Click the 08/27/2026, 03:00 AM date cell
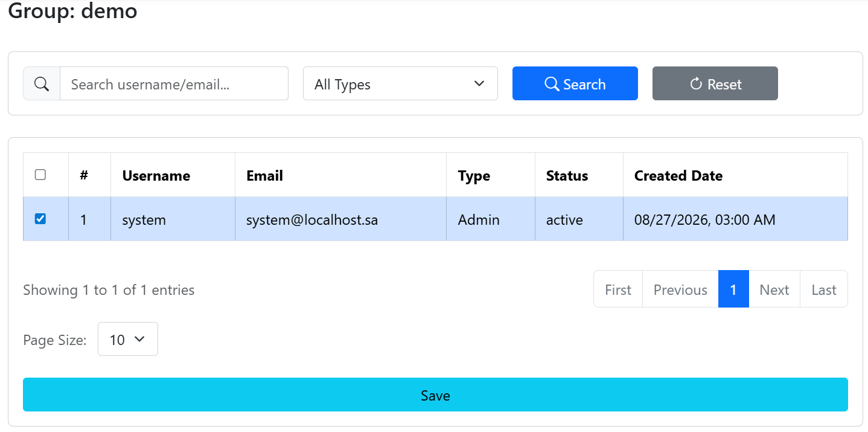 tap(735, 219)
